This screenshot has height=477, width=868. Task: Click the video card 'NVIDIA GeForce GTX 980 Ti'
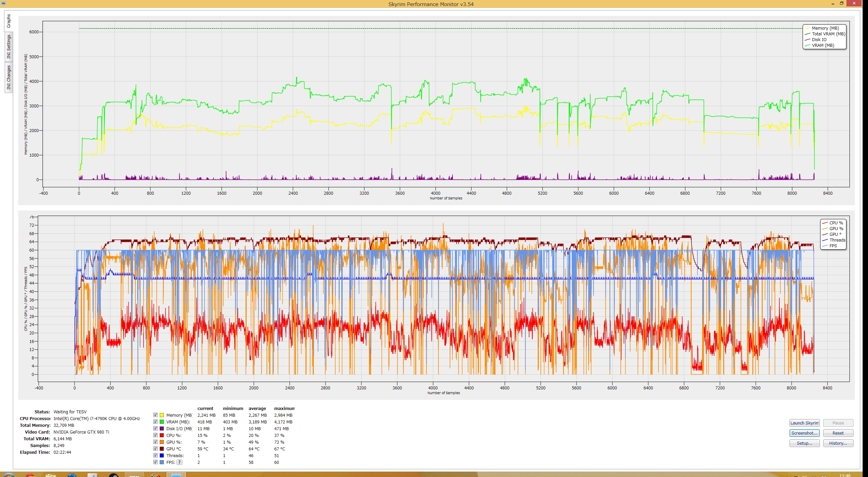pos(81,432)
